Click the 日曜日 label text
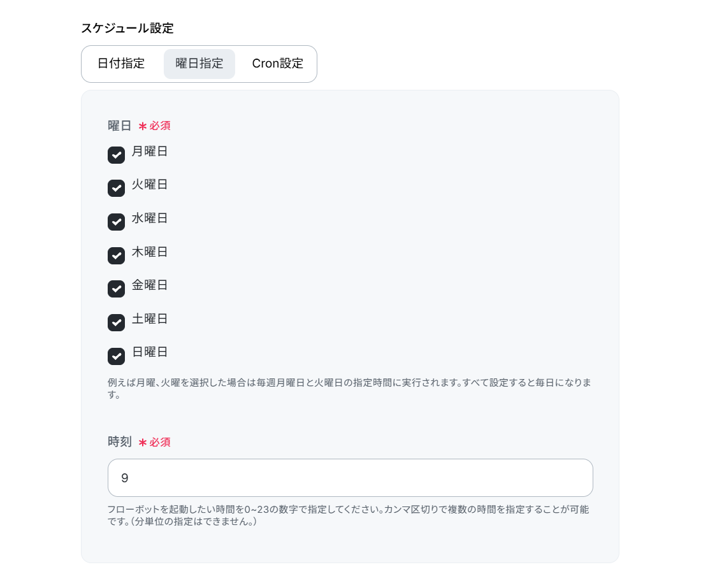The image size is (708, 588). (x=150, y=352)
